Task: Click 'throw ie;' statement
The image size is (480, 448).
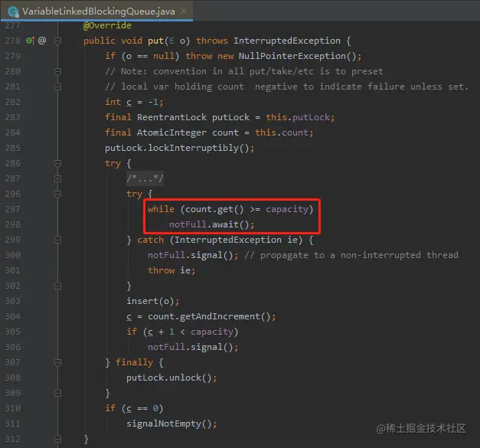Action: point(171,270)
